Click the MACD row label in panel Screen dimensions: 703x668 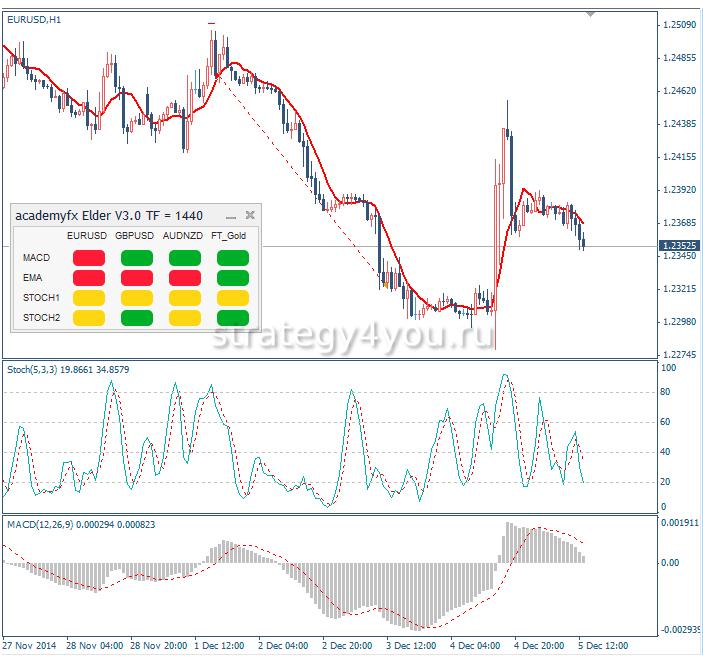pos(36,258)
